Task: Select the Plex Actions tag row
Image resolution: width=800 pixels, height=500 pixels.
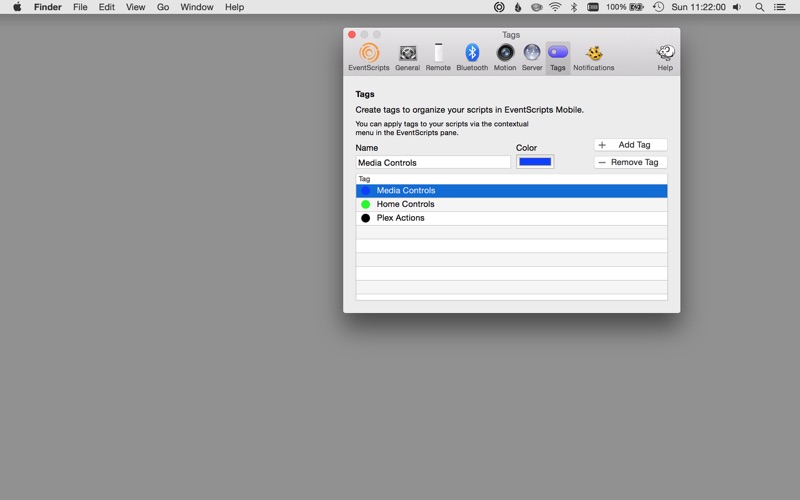Action: [511, 218]
